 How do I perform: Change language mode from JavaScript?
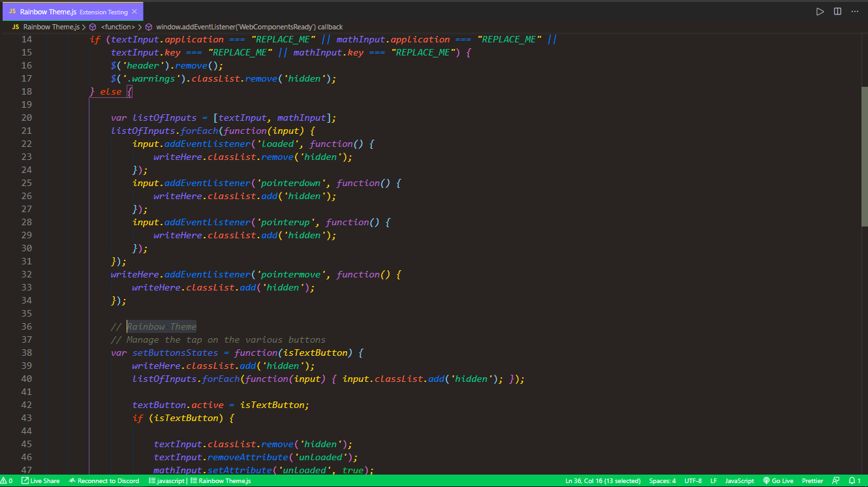click(739, 481)
